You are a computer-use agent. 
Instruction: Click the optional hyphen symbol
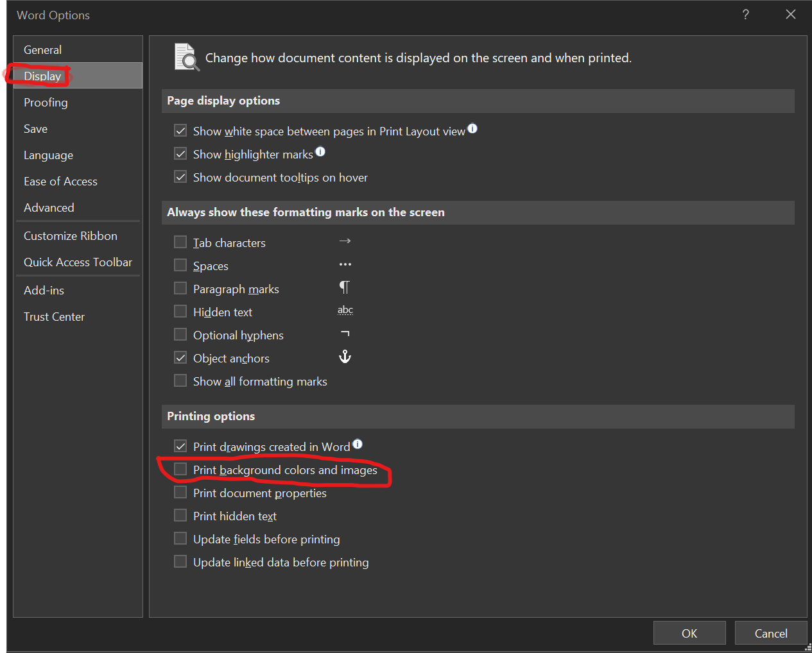(x=345, y=334)
